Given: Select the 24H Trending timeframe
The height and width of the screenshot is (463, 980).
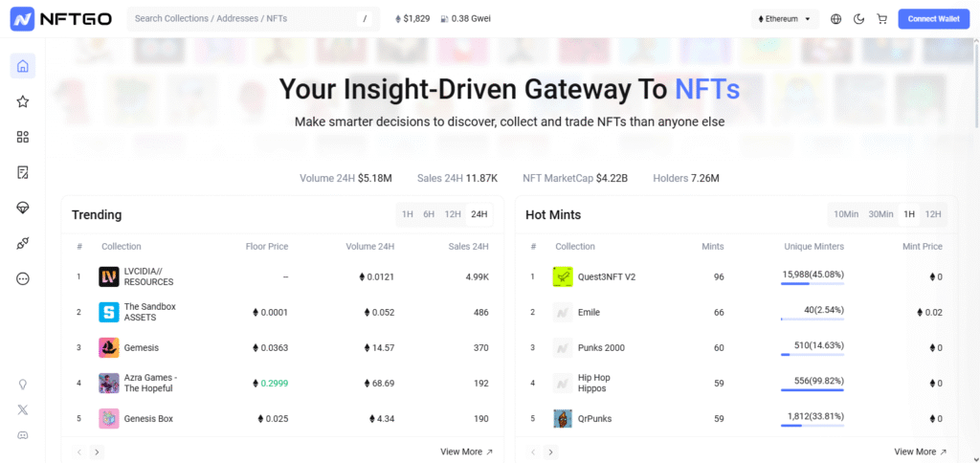Looking at the screenshot, I should point(479,214).
